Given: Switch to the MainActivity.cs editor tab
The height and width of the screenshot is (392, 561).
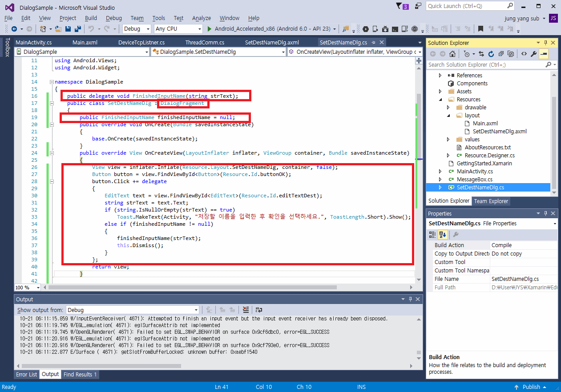Looking at the screenshot, I should point(33,43).
